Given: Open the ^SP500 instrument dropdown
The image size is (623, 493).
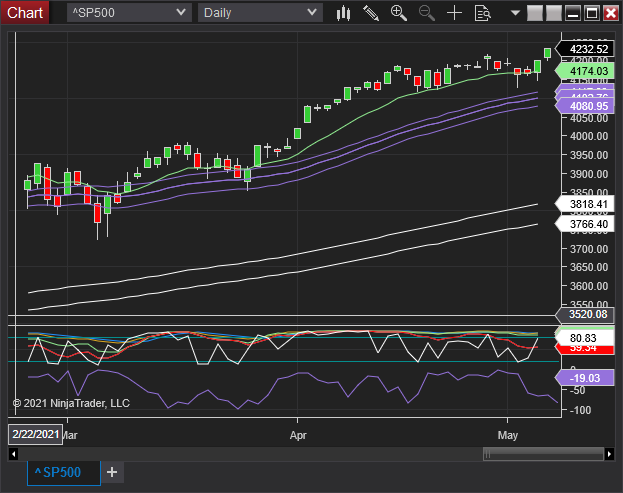Looking at the screenshot, I should [129, 13].
